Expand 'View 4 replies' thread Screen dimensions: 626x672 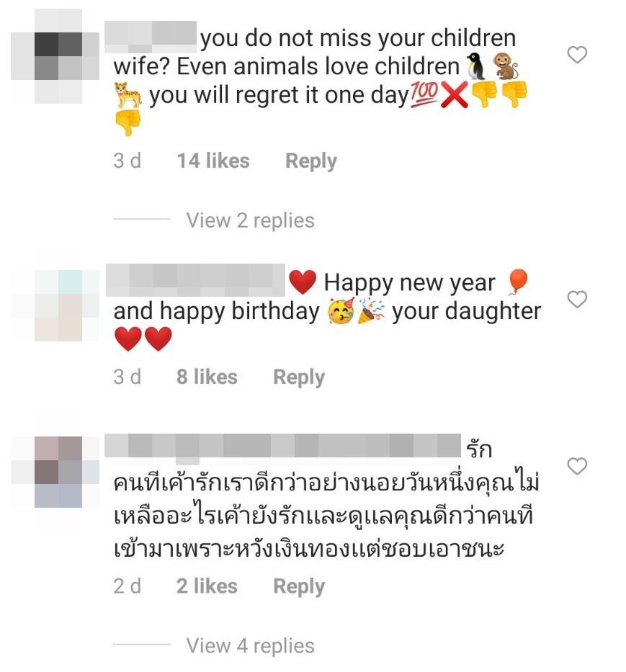(x=250, y=645)
